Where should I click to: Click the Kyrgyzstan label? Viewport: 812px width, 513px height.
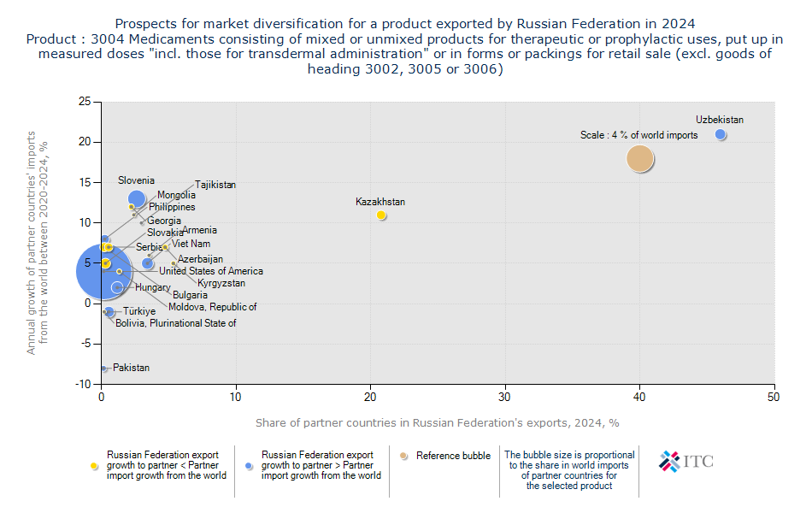tap(221, 283)
